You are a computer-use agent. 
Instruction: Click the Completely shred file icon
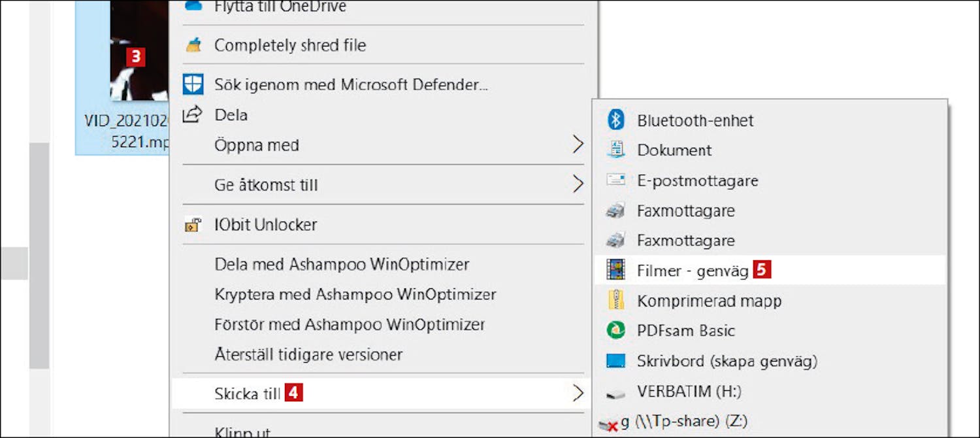pos(194,45)
